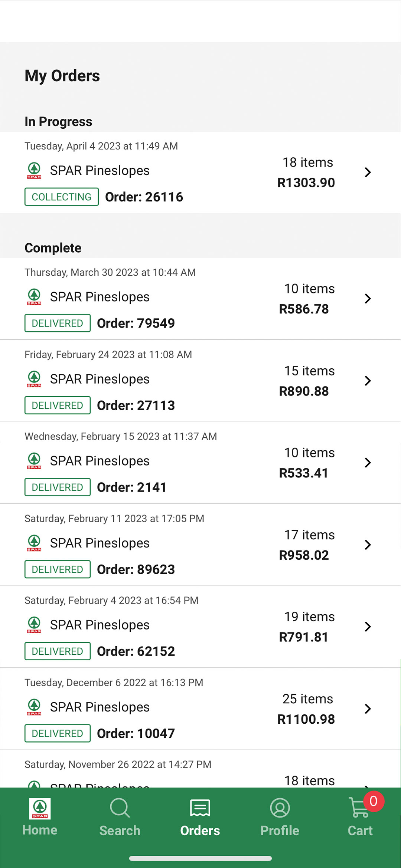The image size is (401, 868).
Task: Click SPAR logo beside order 26116
Action: pos(34,171)
